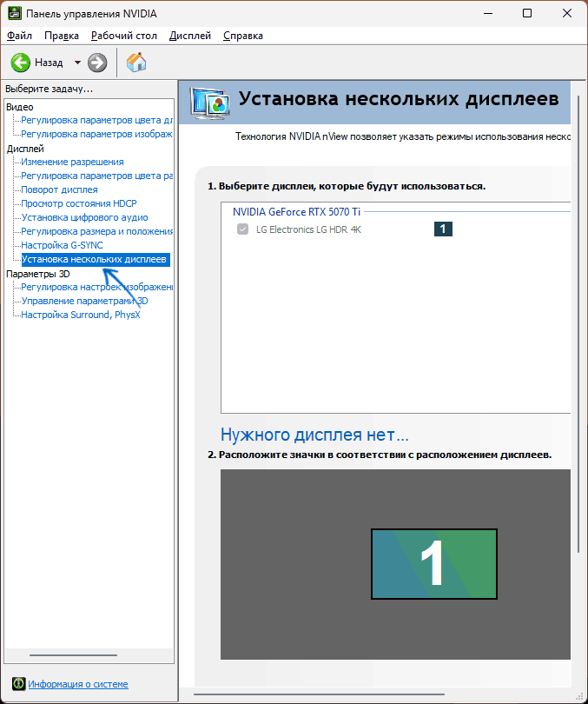Maximize the NVIDIA control panel window
The width and height of the screenshot is (588, 704).
(527, 13)
